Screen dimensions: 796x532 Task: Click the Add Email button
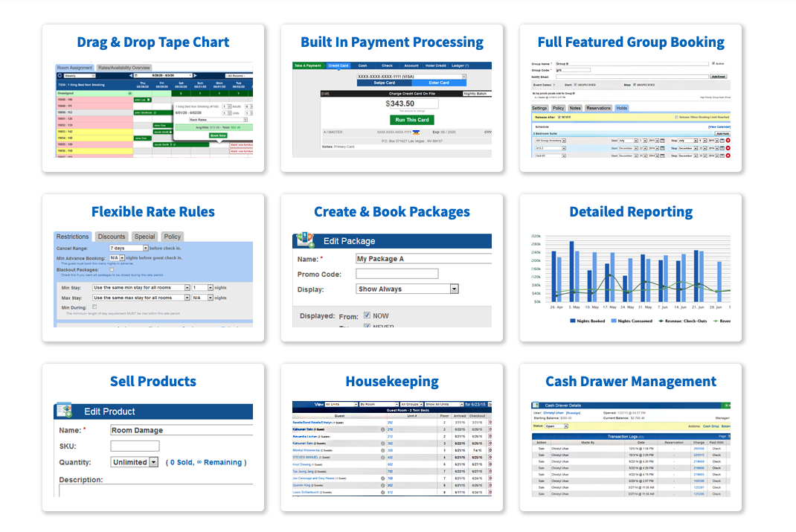719,77
